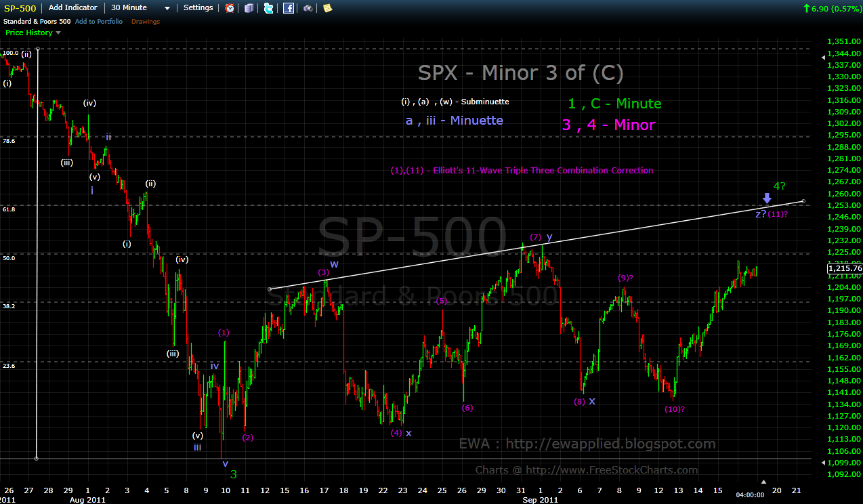863x504 pixels.
Task: Select the blue arrow annotation near the trendline
Action: click(x=766, y=199)
